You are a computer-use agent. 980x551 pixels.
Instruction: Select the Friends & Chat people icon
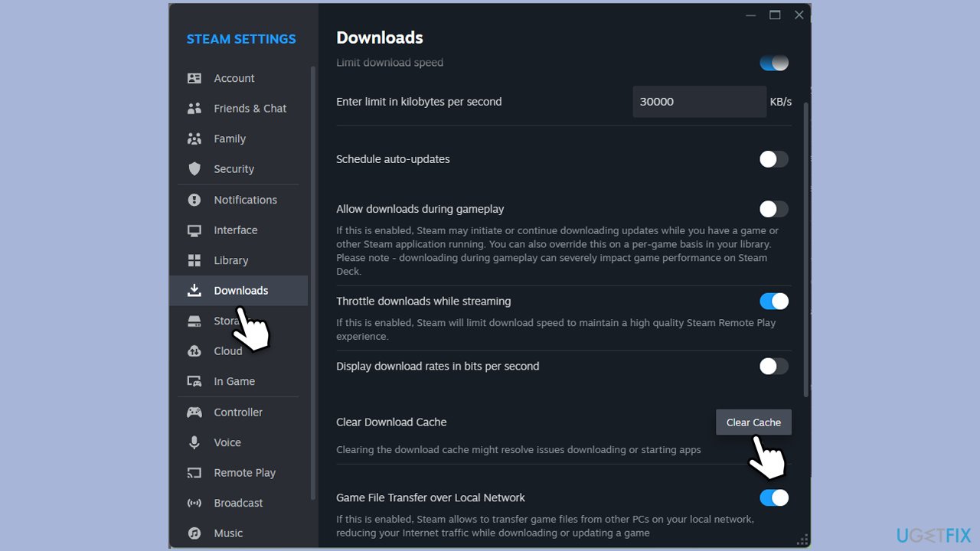194,109
